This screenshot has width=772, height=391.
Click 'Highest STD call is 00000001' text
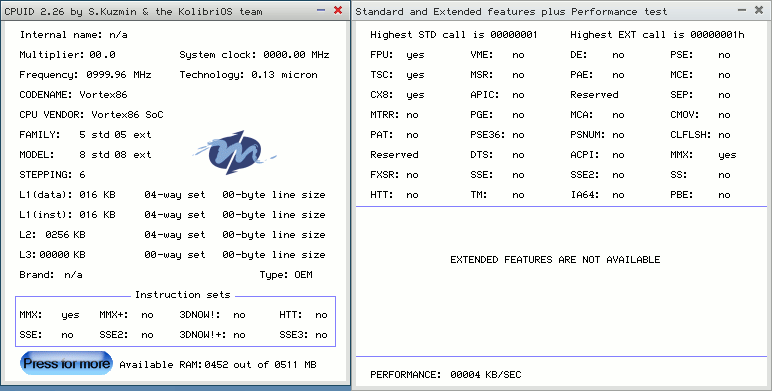click(x=453, y=34)
